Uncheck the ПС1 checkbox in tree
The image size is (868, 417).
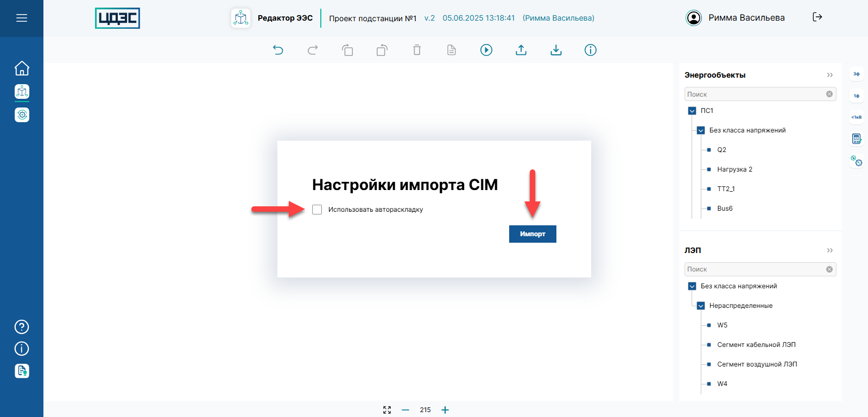[x=692, y=111]
